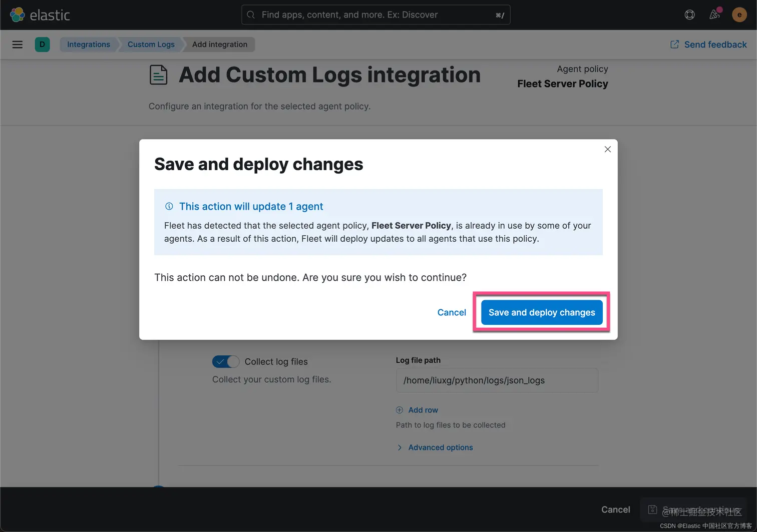Screen dimensions: 757x532
Task: Expand Advanced options
Action: 435,447
